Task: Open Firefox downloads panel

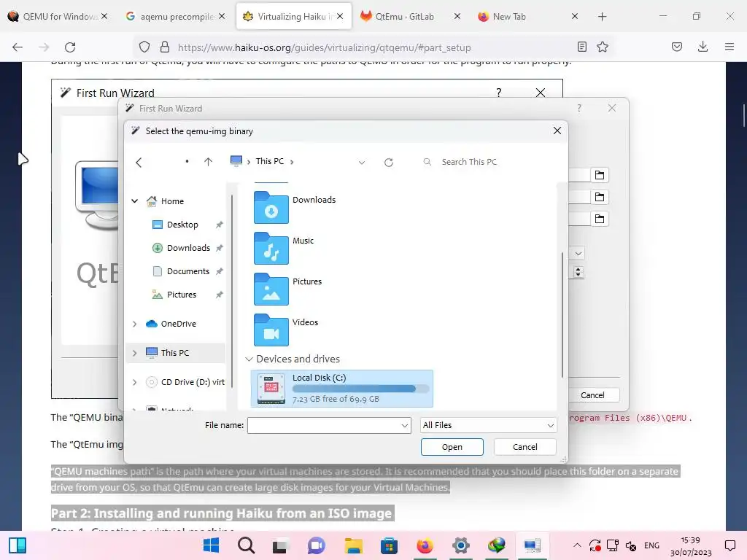Action: click(x=703, y=47)
